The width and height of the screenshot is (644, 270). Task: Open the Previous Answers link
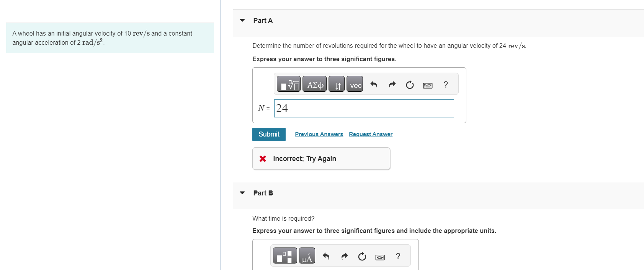point(319,134)
